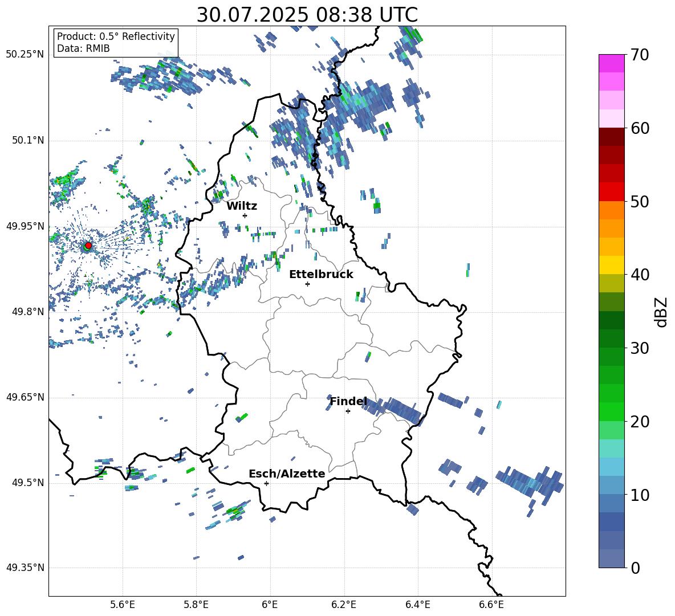Click the red radar site marker

[x=88, y=246]
